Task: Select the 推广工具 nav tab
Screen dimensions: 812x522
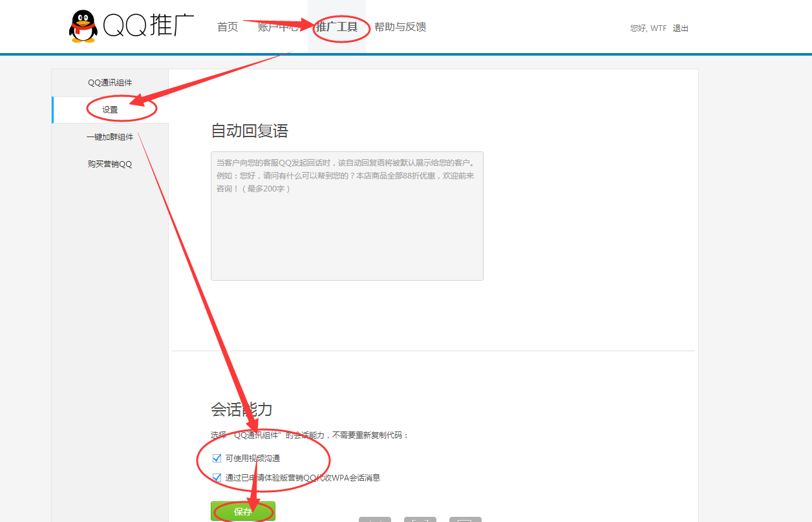Action: coord(337,27)
